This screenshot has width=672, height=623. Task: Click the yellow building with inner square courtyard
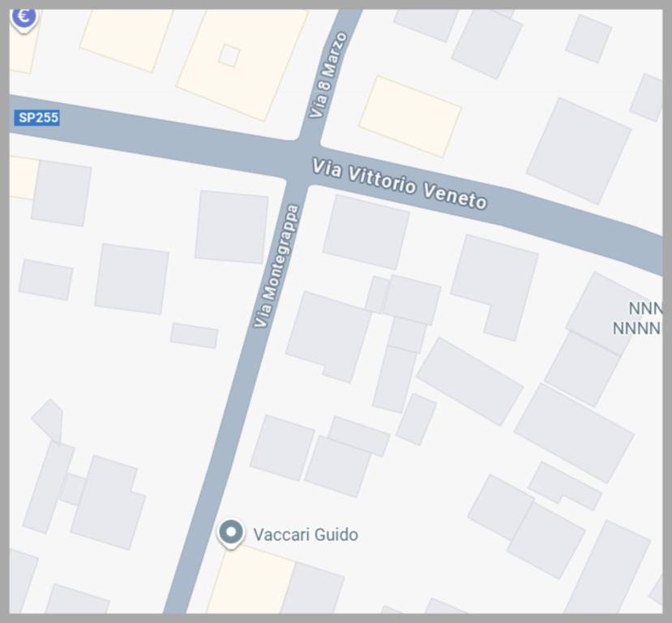click(x=242, y=62)
